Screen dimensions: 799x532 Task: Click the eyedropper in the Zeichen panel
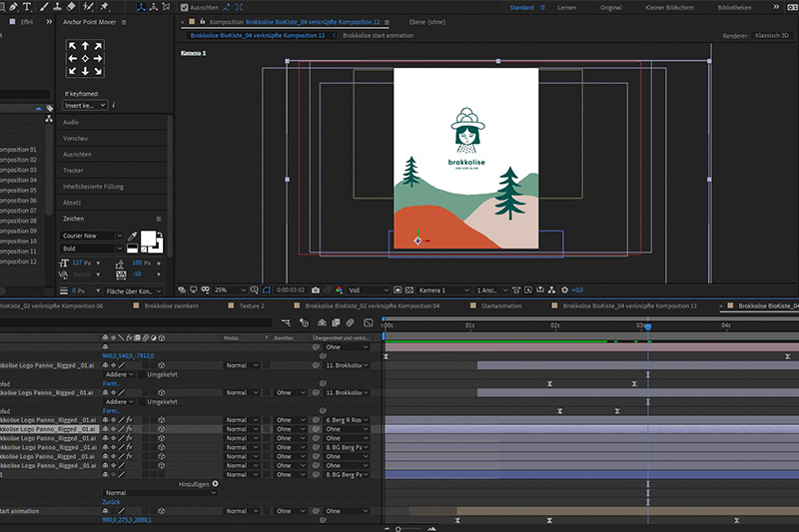click(131, 237)
